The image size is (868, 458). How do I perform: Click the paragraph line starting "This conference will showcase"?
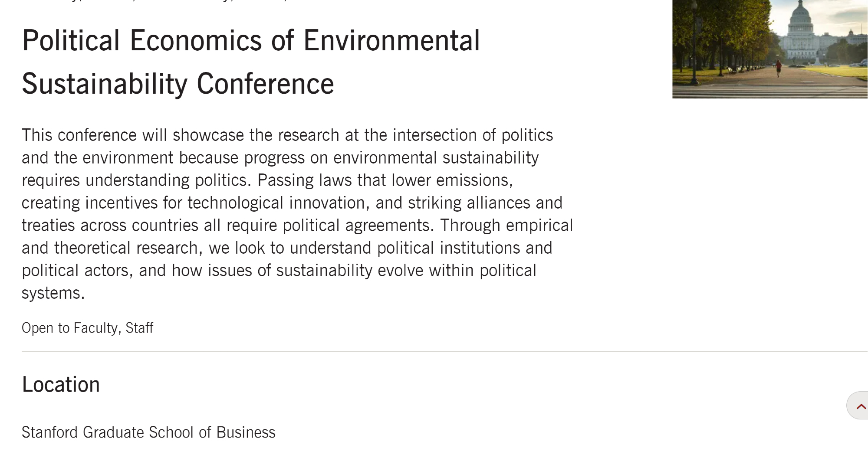tap(287, 135)
